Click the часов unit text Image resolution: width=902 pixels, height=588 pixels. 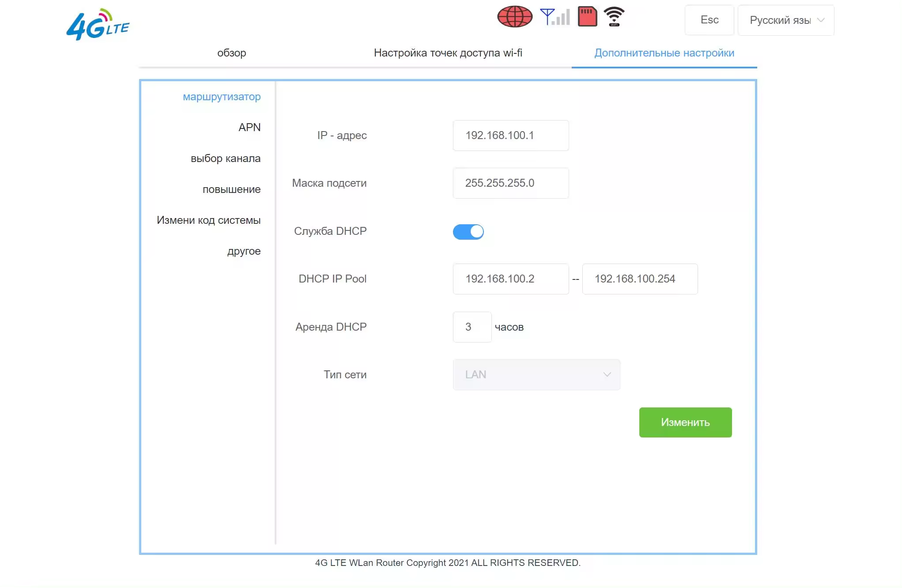[x=509, y=327]
